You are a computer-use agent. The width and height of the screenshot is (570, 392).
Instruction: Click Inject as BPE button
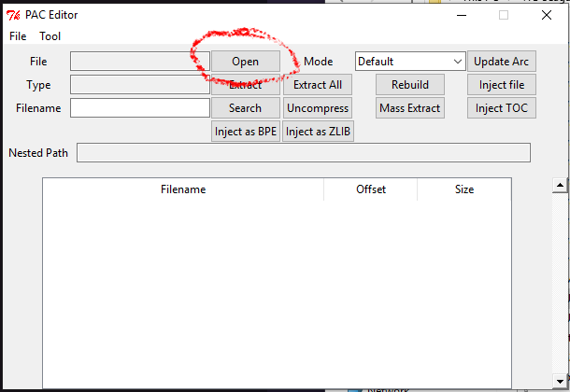click(x=246, y=131)
